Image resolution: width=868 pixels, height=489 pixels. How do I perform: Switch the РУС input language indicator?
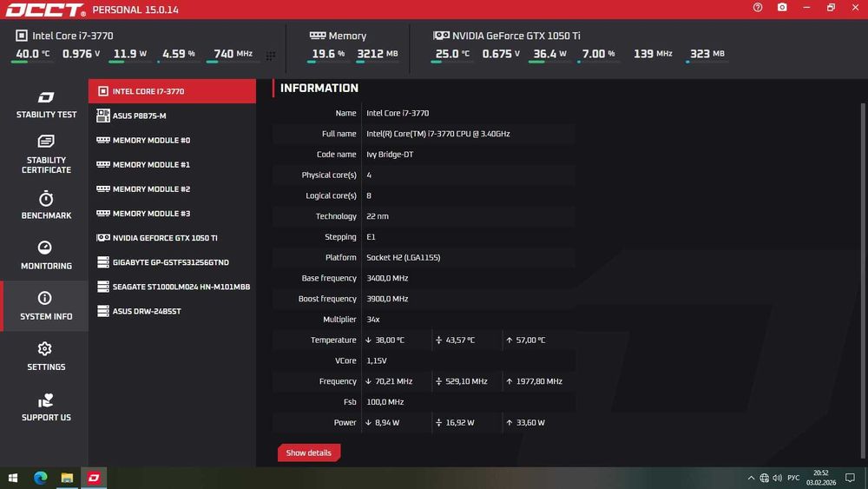click(793, 478)
